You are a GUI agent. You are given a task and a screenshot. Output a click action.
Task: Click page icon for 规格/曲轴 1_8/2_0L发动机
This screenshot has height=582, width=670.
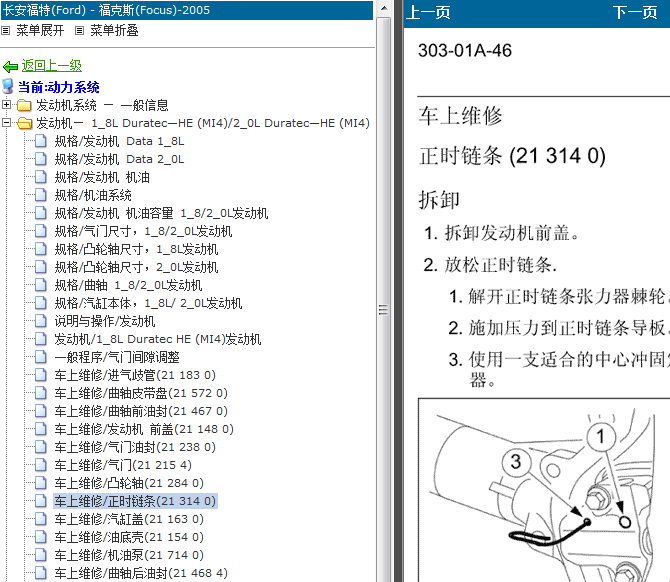(41, 285)
